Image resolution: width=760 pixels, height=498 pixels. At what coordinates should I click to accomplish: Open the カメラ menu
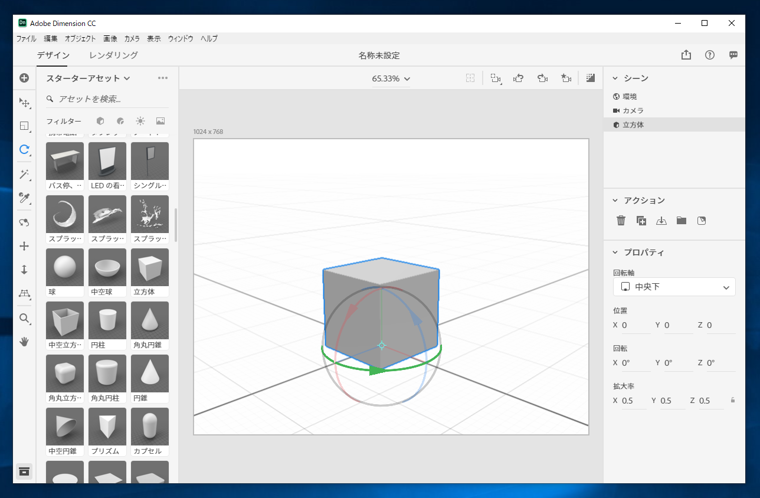coord(132,38)
